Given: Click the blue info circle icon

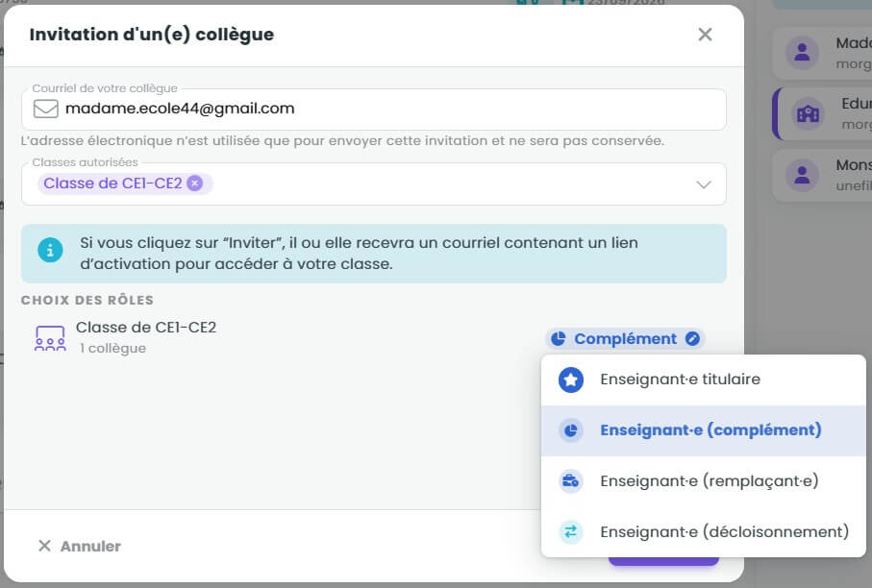Looking at the screenshot, I should (x=50, y=250).
